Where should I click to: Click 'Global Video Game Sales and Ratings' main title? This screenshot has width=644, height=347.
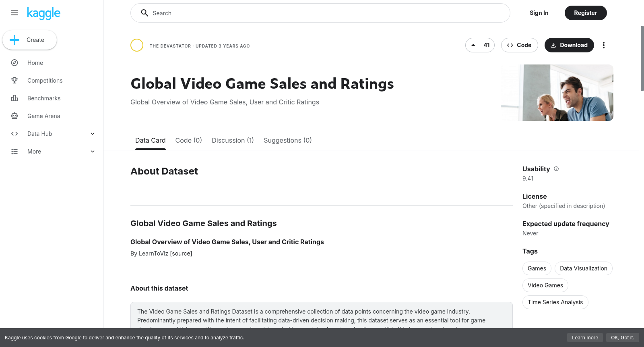pyautogui.click(x=262, y=84)
